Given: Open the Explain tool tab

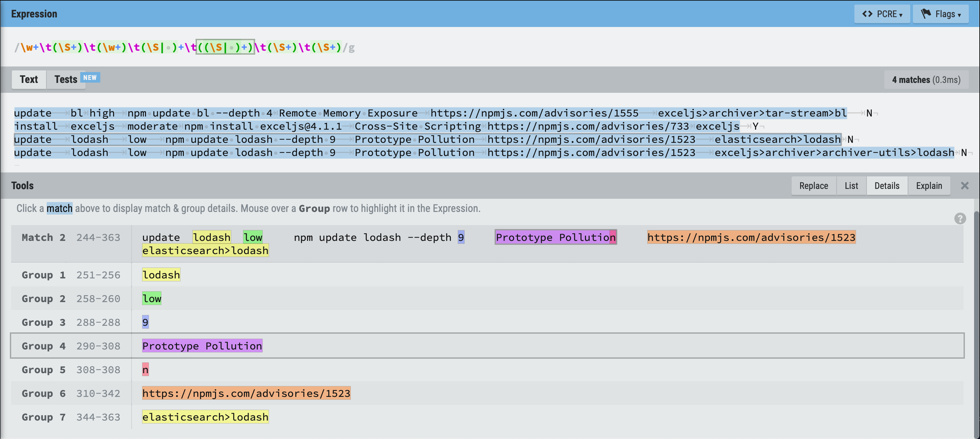Looking at the screenshot, I should [x=929, y=186].
